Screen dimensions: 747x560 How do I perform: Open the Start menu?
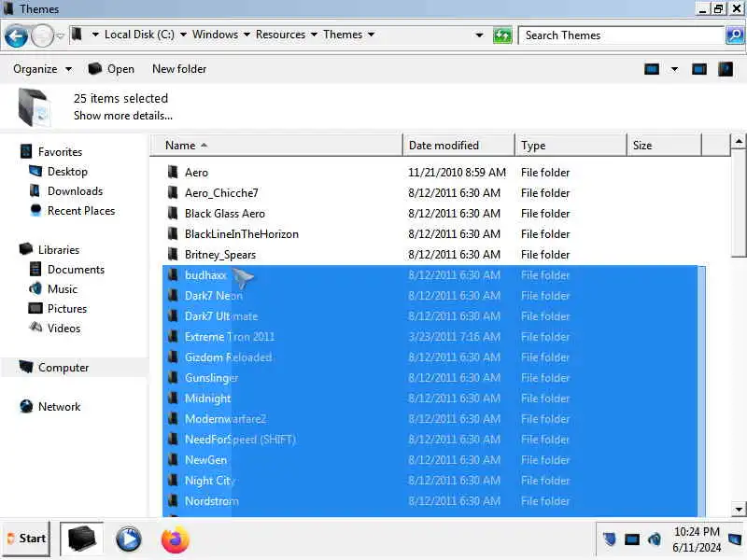coord(26,539)
